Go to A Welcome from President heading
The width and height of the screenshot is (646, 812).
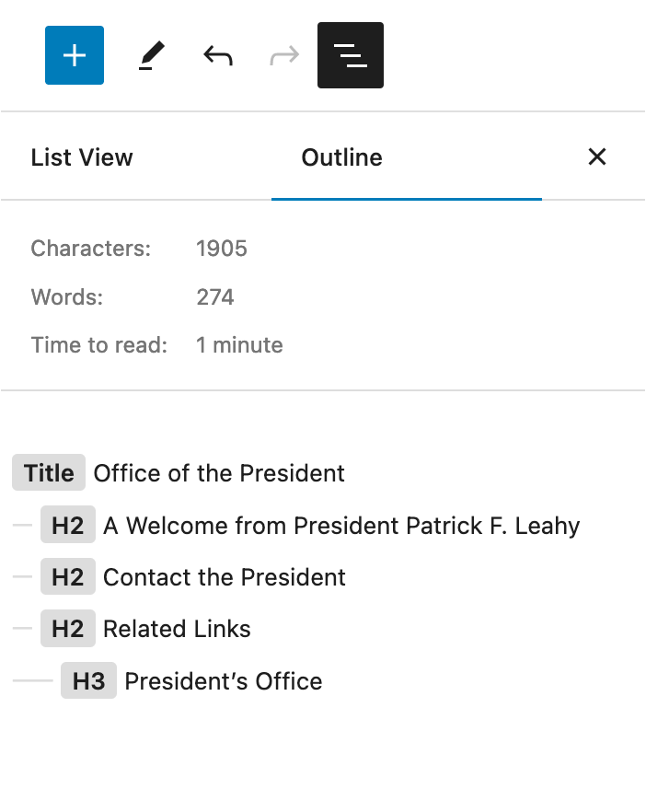341,526
